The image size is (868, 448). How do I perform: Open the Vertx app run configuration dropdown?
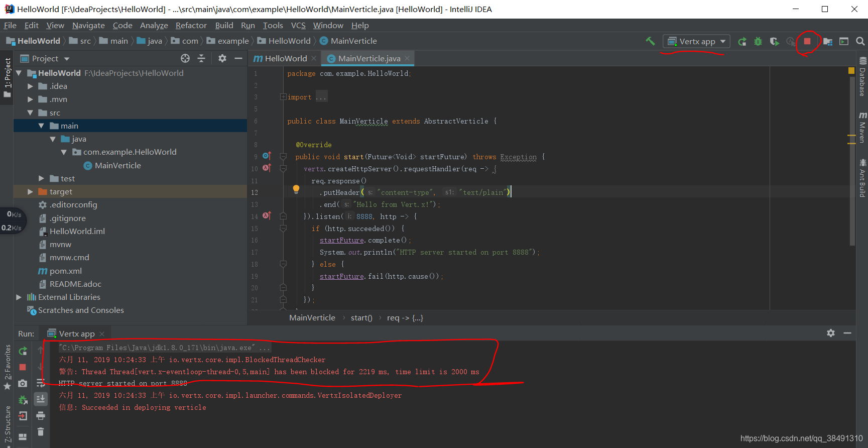[696, 41]
